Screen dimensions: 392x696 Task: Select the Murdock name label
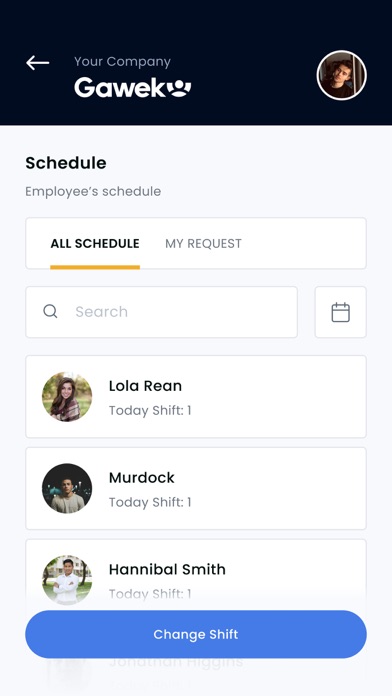142,478
